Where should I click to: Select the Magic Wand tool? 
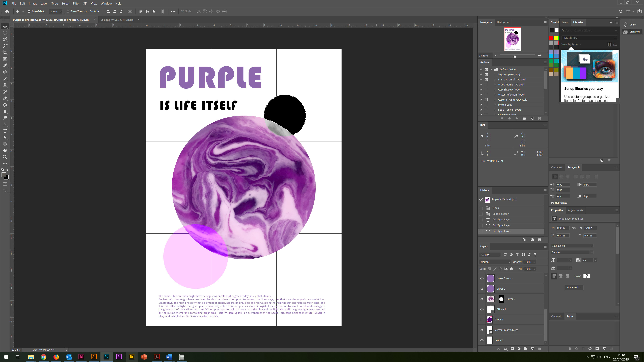point(5,46)
